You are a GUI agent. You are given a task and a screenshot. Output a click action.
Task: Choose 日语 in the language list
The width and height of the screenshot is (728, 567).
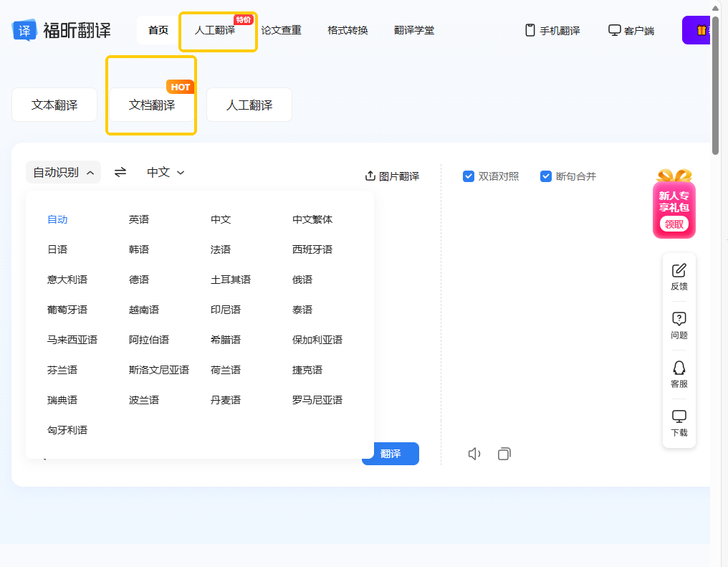[57, 249]
